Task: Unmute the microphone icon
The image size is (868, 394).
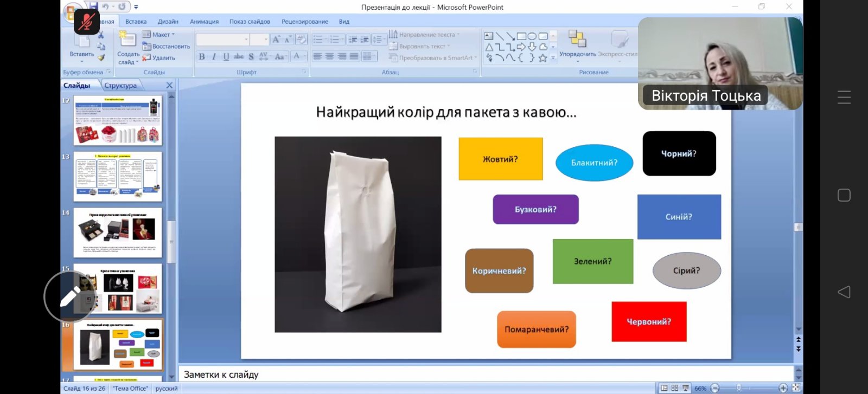Action: [87, 22]
